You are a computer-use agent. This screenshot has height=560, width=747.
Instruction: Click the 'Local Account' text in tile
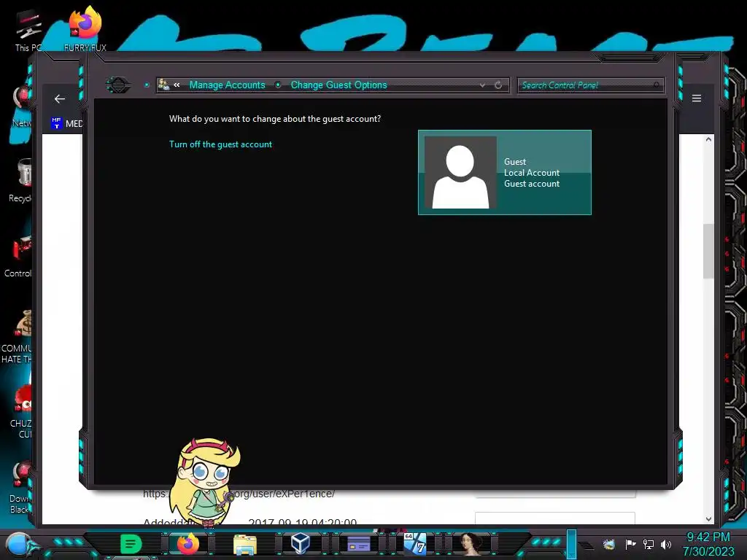pos(532,173)
